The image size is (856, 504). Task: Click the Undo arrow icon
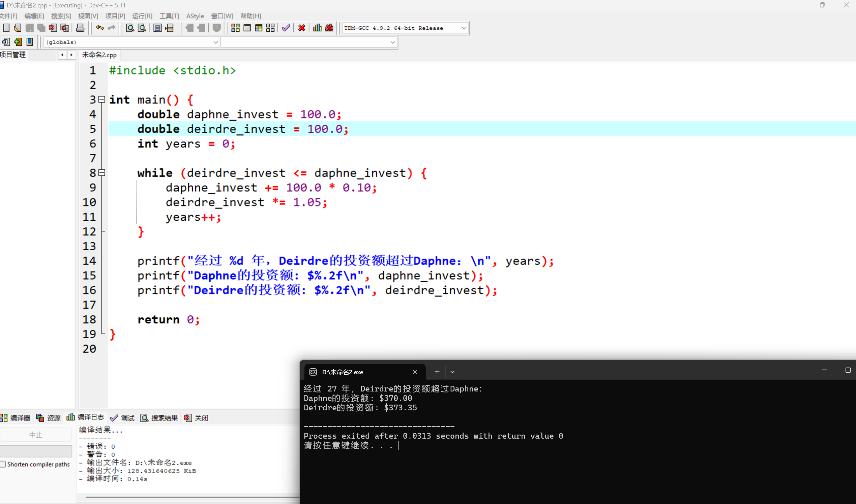99,28
